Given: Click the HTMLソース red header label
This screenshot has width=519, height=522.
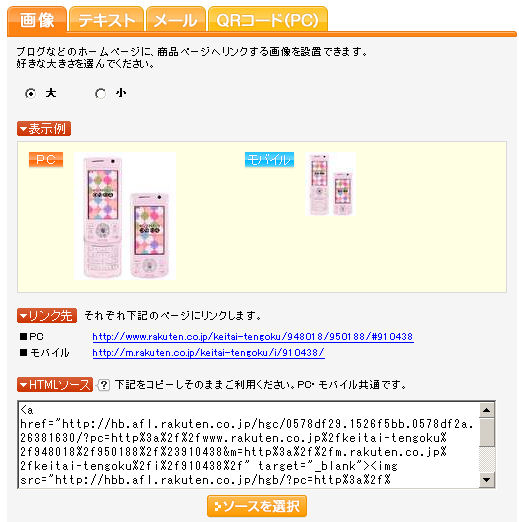Looking at the screenshot, I should (x=55, y=385).
